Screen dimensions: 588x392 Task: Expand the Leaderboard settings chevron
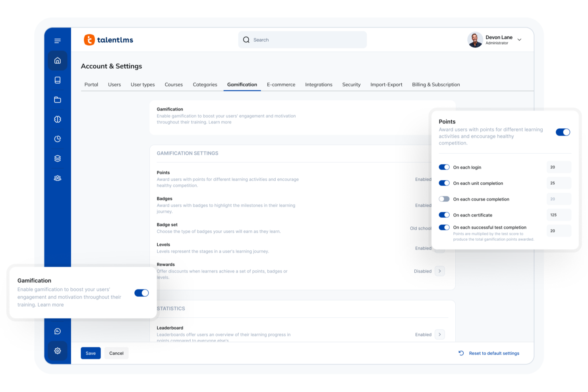coord(439,334)
